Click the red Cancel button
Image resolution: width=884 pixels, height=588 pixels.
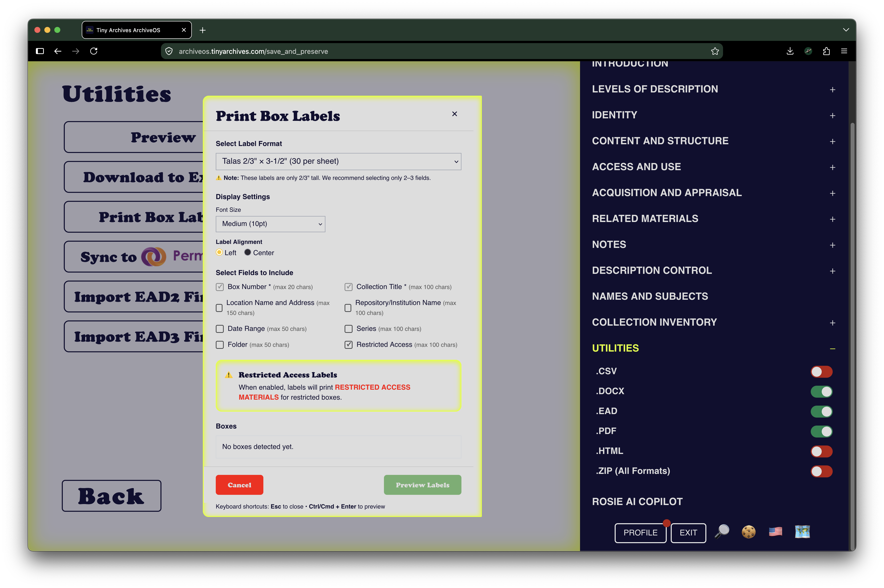(x=239, y=485)
